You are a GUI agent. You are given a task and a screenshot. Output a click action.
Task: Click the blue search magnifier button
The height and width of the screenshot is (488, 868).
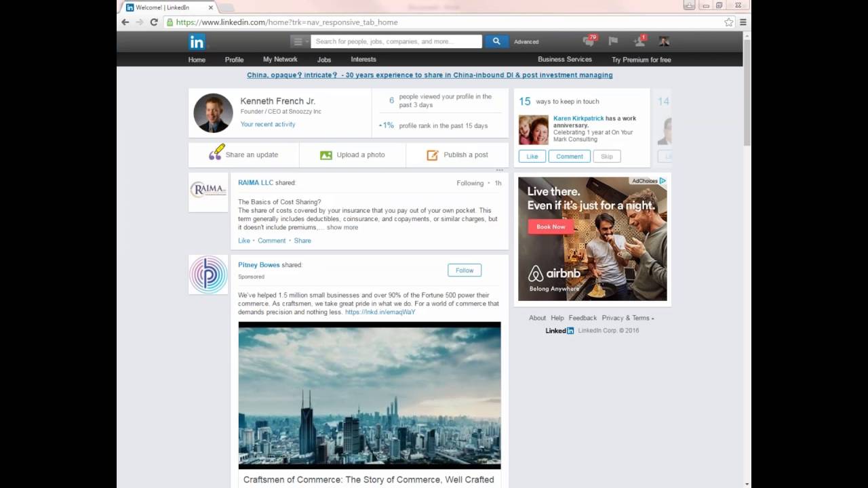(496, 41)
